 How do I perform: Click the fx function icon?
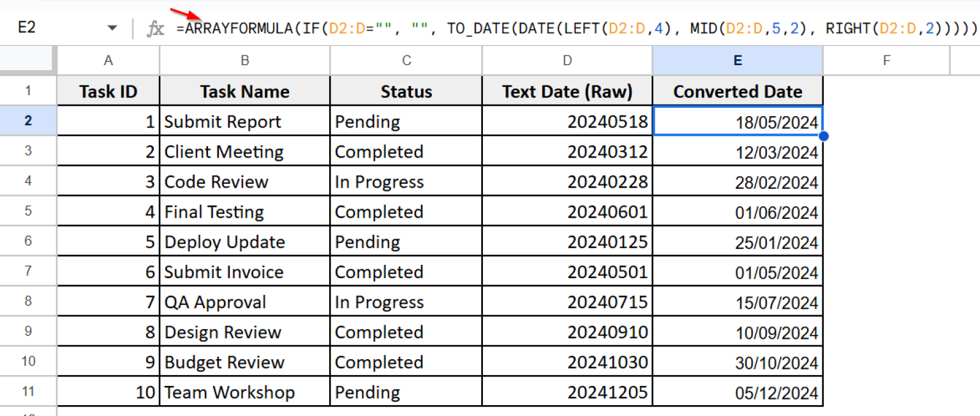156,27
